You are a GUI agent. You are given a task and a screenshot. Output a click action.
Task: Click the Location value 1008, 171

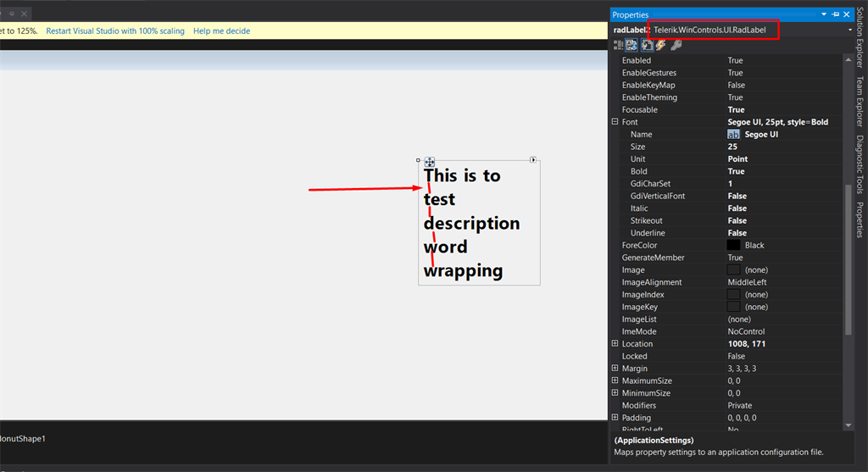[747, 344]
